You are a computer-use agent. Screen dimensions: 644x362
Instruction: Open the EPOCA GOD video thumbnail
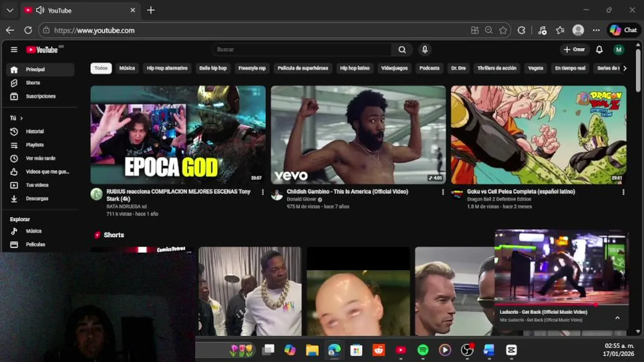[178, 135]
